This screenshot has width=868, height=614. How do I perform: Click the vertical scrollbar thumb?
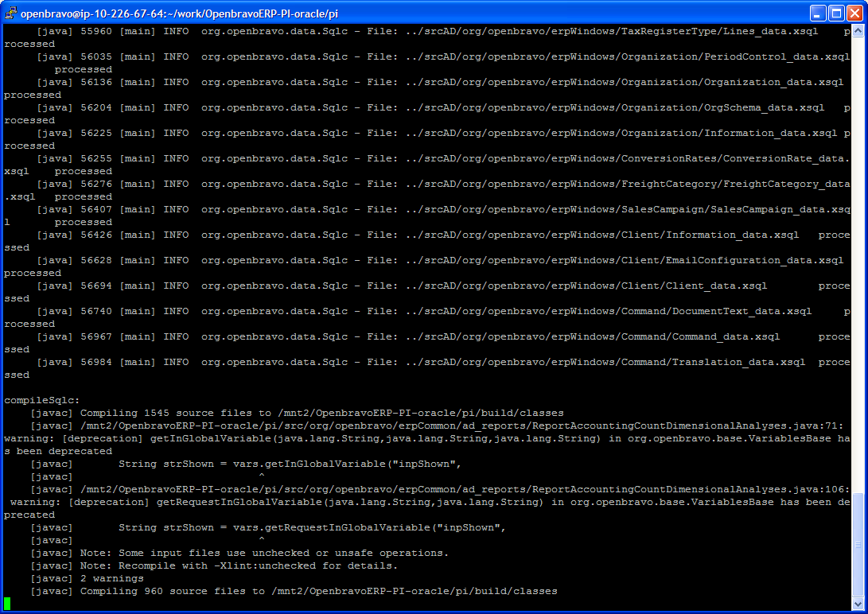coord(858,544)
